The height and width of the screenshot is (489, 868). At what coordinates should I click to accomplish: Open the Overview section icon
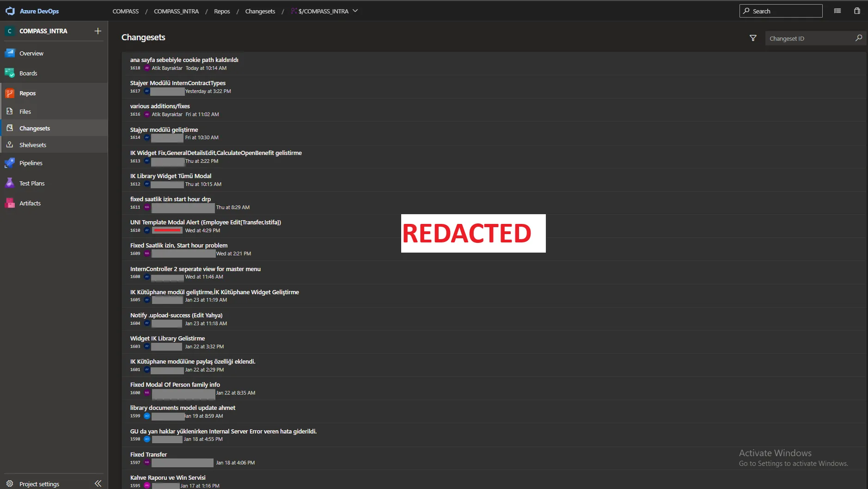point(10,53)
